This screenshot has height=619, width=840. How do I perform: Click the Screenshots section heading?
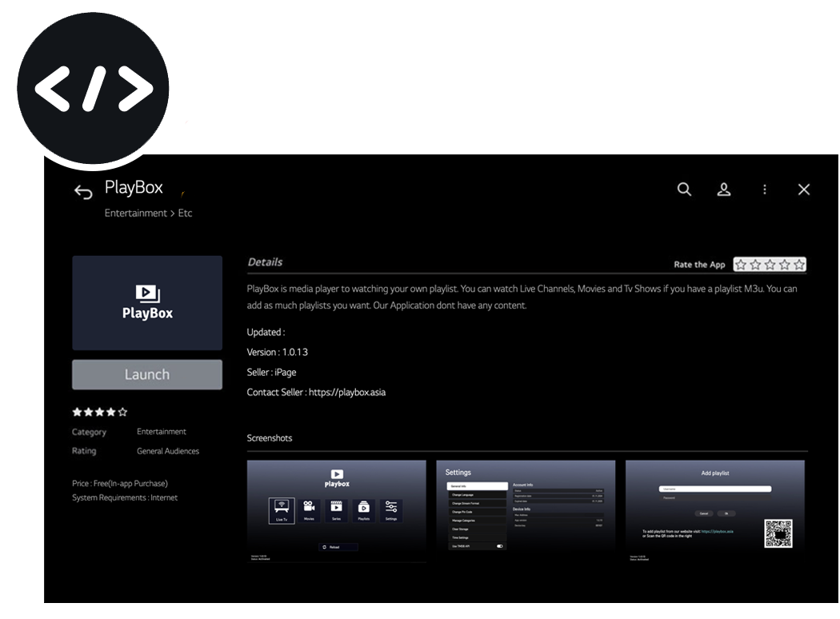[270, 438]
